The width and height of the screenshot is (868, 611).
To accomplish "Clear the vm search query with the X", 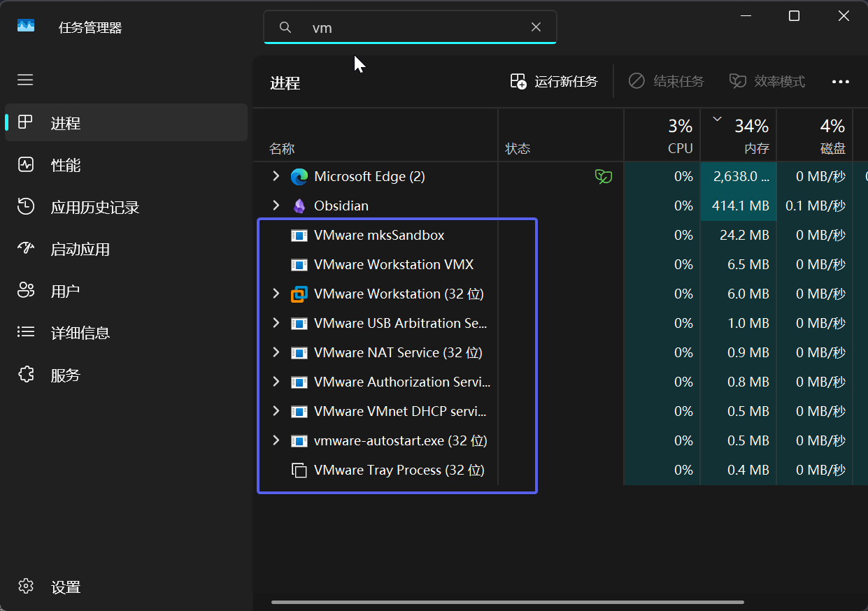I will (x=536, y=27).
